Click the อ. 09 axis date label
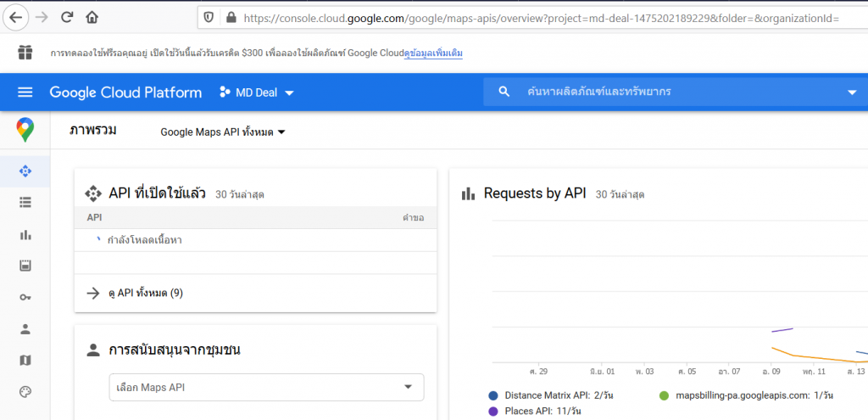 pos(771,372)
